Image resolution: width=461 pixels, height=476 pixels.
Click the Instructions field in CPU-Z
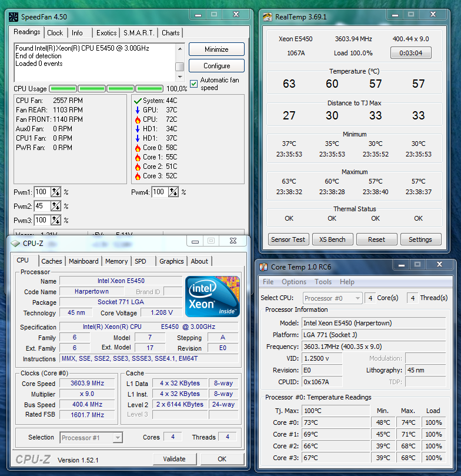click(x=149, y=358)
